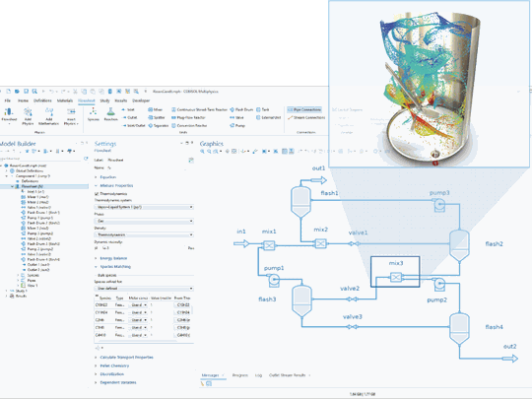This screenshot has width=532, height=399.
Task: Open the Outlet Stream Results tab
Action: click(288, 375)
